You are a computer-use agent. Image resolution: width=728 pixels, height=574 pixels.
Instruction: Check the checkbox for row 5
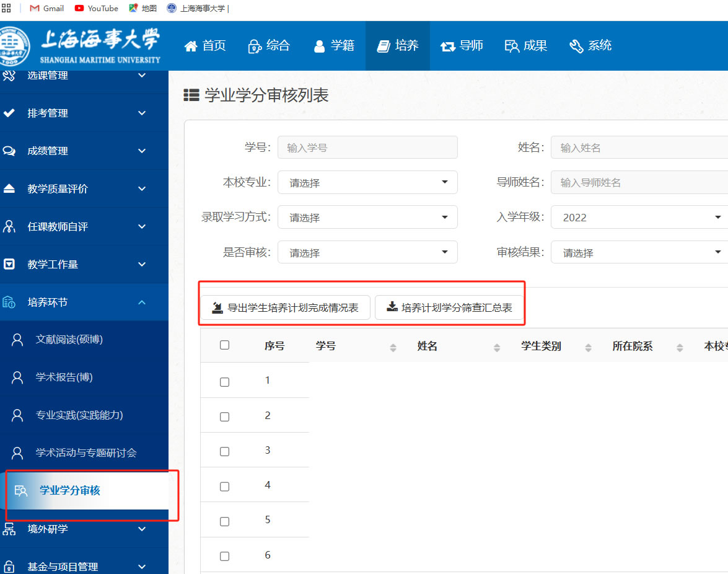pyautogui.click(x=225, y=521)
